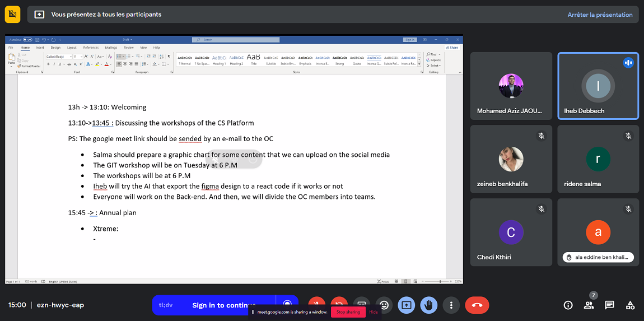Toggle Strikethrough formatting
The image size is (644, 321).
69,64
